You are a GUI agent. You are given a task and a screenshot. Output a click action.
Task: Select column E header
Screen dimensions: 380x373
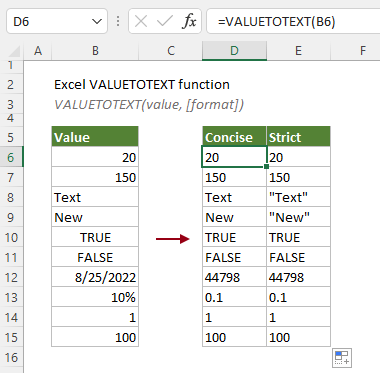(298, 51)
